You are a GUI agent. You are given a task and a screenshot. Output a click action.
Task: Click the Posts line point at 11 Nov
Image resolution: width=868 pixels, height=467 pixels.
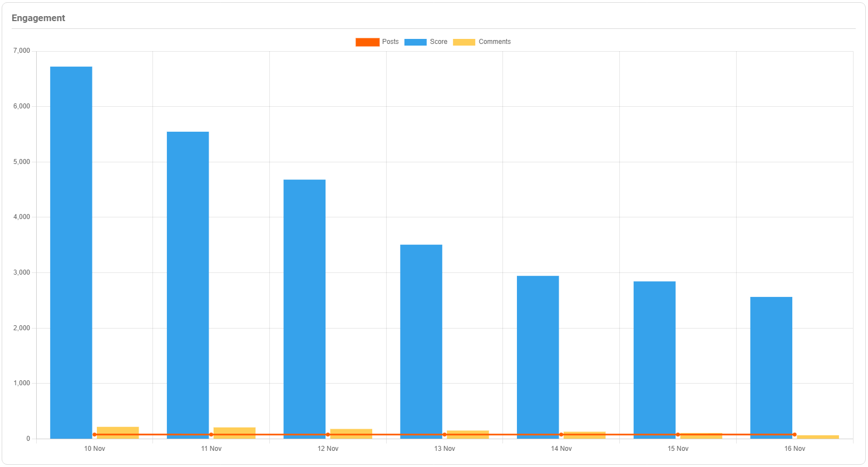click(x=211, y=435)
